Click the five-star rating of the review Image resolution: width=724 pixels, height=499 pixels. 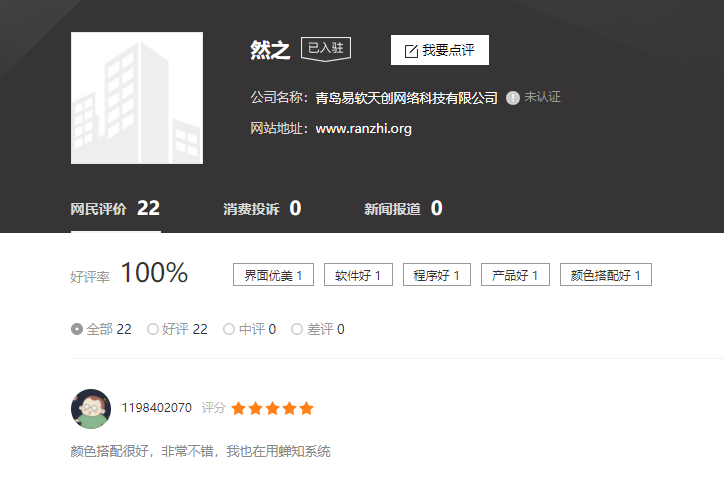272,409
